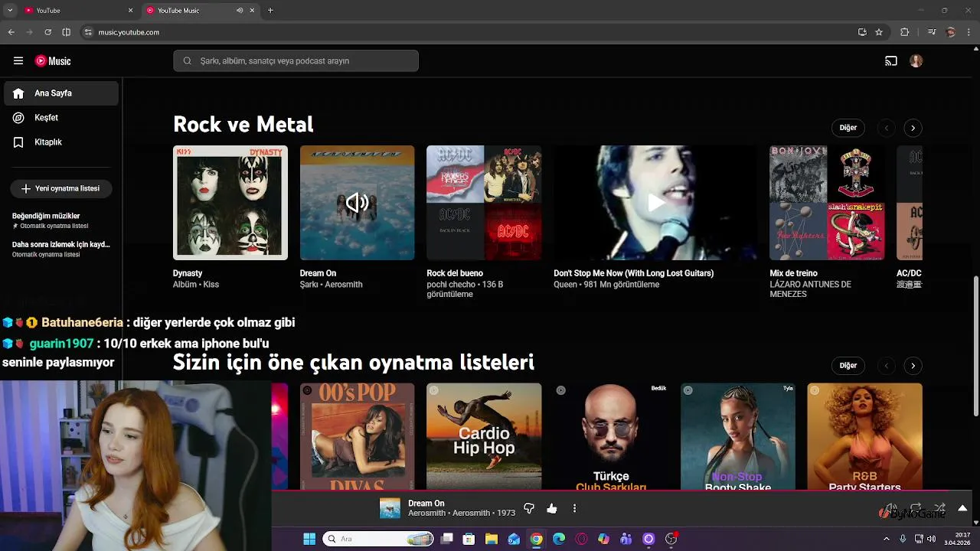
Task: Open the tab search dropdown arrow
Action: 11,11
